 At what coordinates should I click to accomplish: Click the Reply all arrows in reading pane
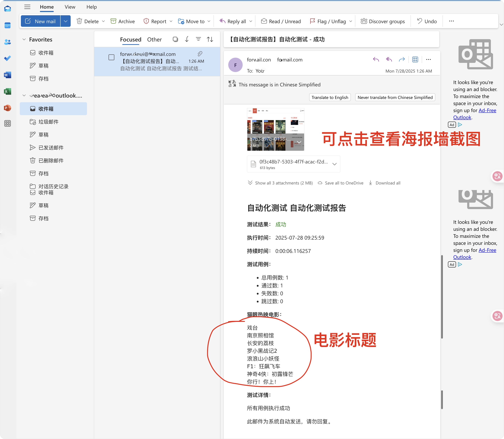(389, 59)
